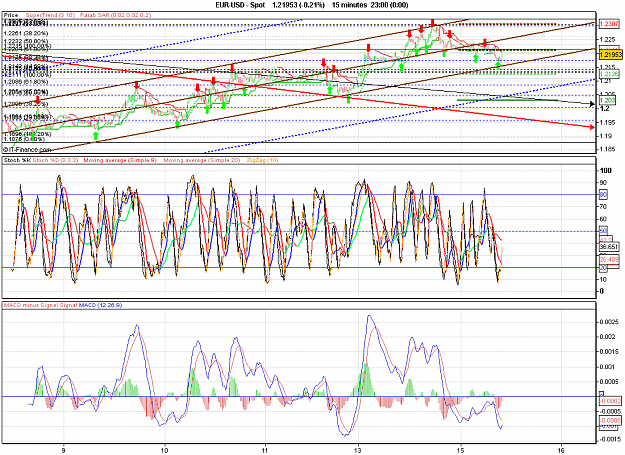Image resolution: width=625 pixels, height=455 pixels.
Task: Click the 0.0005 label on the MACD axis
Action: [x=609, y=381]
